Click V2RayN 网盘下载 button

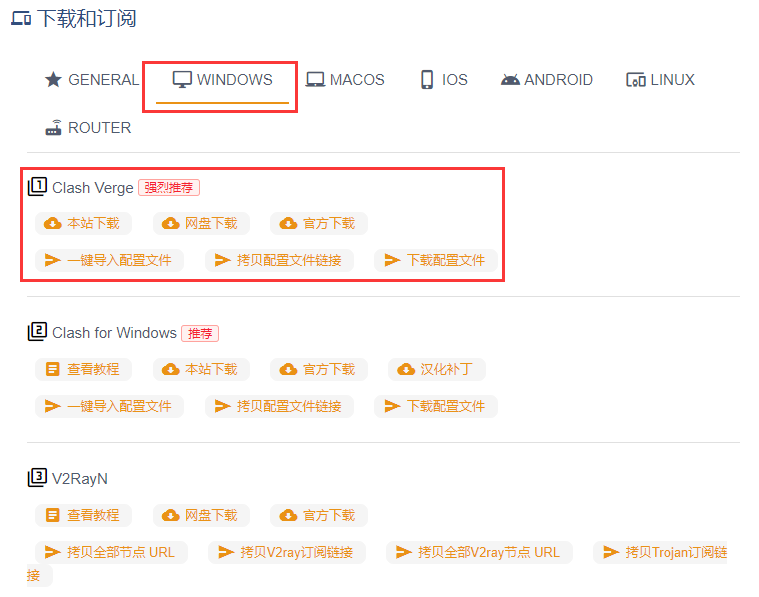click(x=201, y=515)
